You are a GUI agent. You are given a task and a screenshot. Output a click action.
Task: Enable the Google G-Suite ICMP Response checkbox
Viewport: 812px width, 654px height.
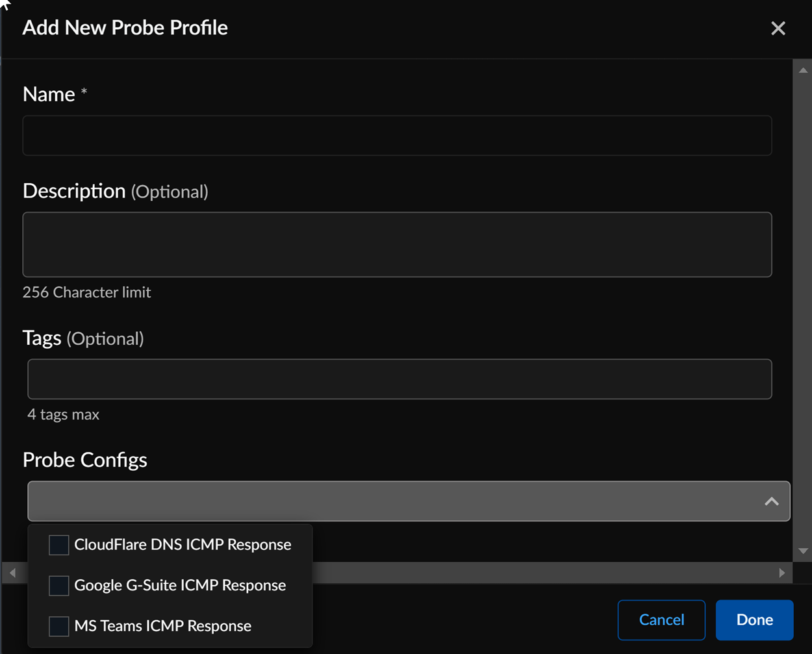coord(59,586)
